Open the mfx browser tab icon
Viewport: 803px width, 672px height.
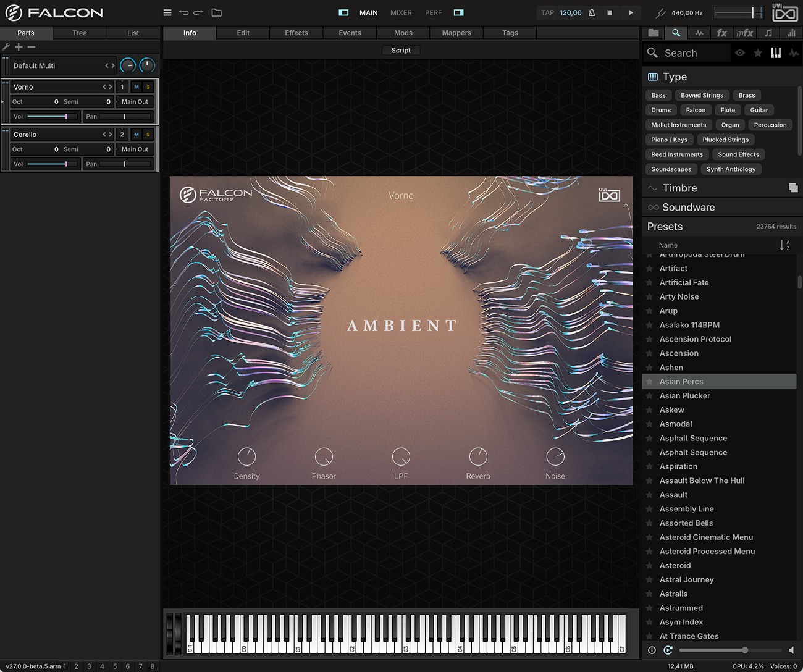coord(744,33)
